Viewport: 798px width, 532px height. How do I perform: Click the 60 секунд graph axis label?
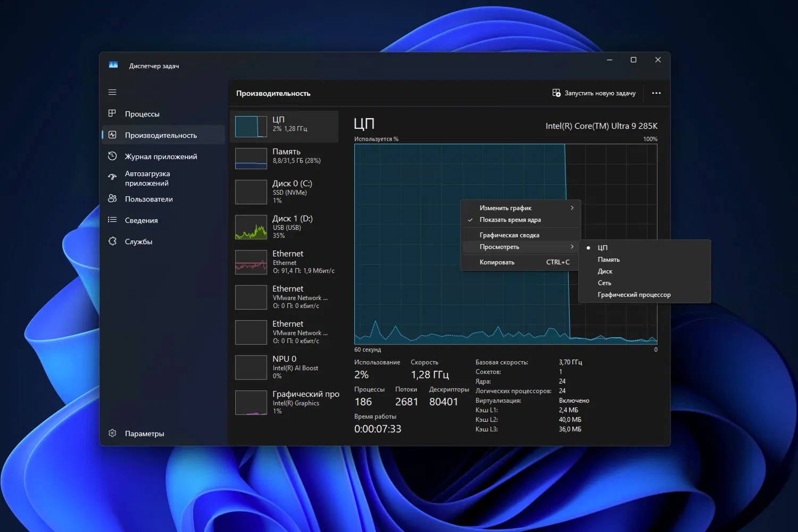pos(368,350)
